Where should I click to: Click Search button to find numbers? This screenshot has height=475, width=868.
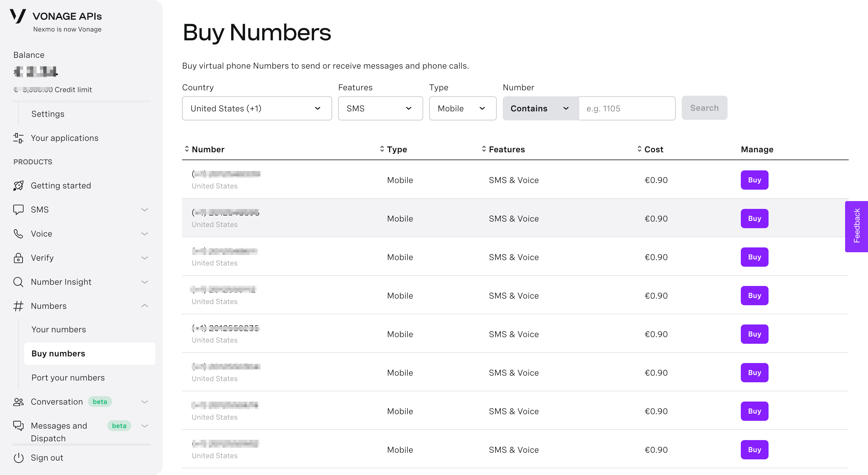(x=703, y=108)
